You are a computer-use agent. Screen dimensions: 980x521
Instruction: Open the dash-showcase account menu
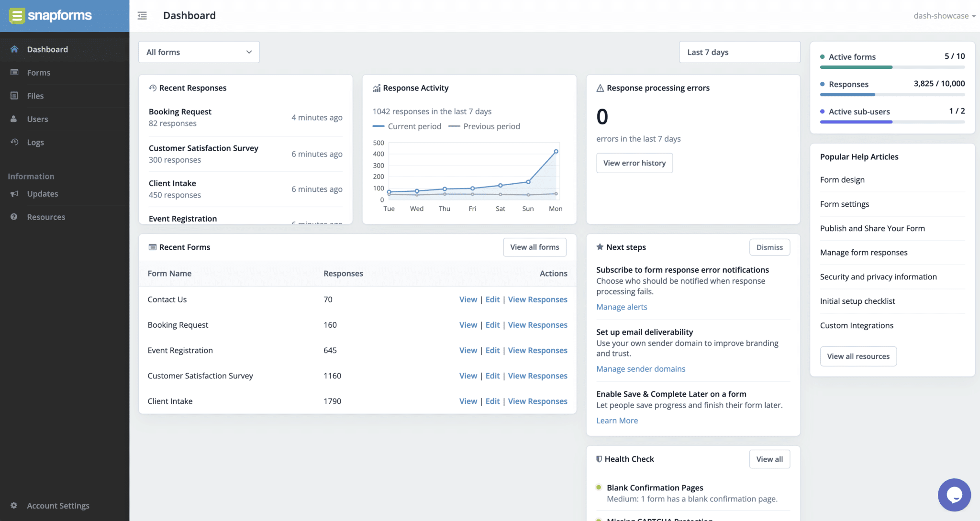pyautogui.click(x=944, y=16)
